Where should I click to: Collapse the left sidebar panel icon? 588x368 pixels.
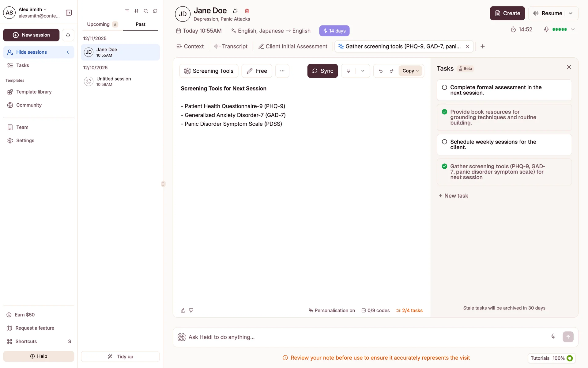[69, 13]
